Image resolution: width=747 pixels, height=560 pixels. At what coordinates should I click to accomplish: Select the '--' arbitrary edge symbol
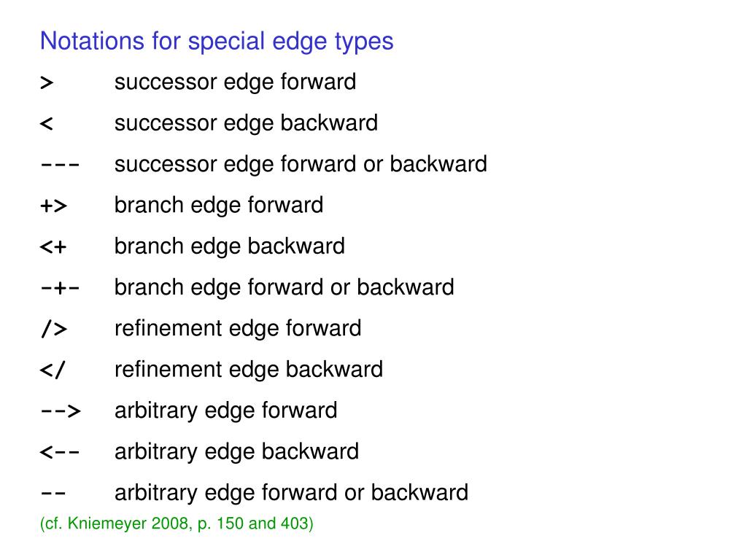(x=53, y=494)
